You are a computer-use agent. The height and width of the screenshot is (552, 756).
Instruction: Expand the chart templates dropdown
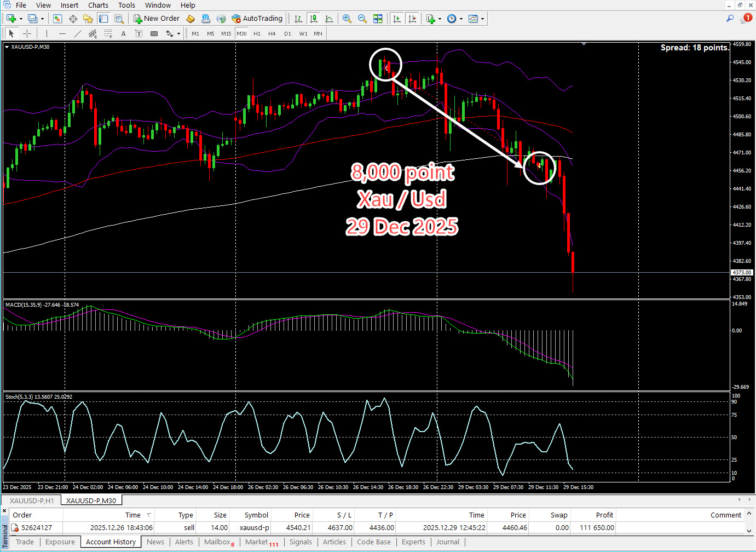click(482, 19)
